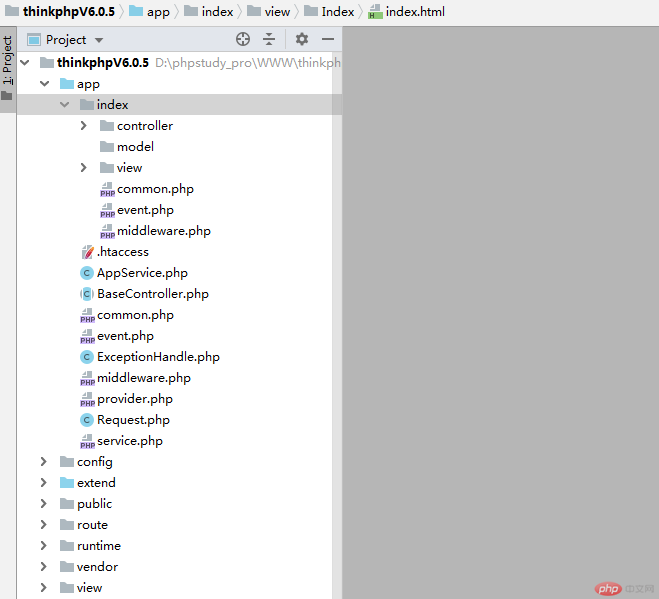Screen dimensions: 659x599
Task: Select the model folder icon
Action: coord(107,147)
